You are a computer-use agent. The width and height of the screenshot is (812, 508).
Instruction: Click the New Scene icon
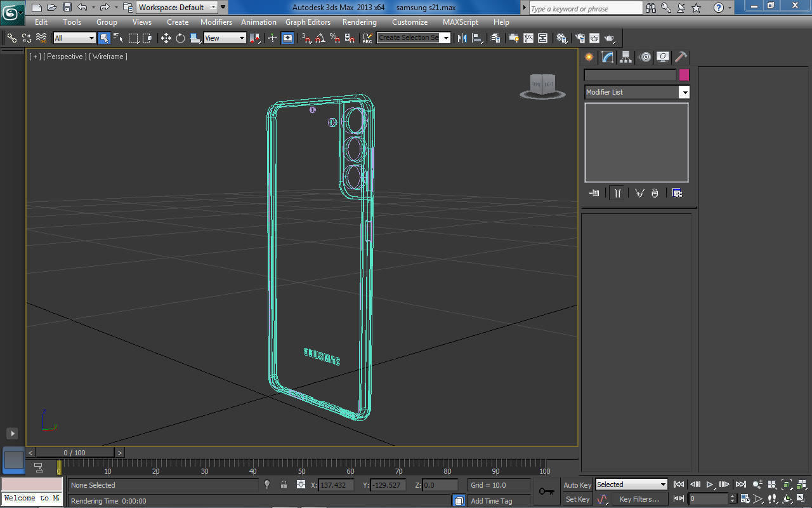[37, 8]
